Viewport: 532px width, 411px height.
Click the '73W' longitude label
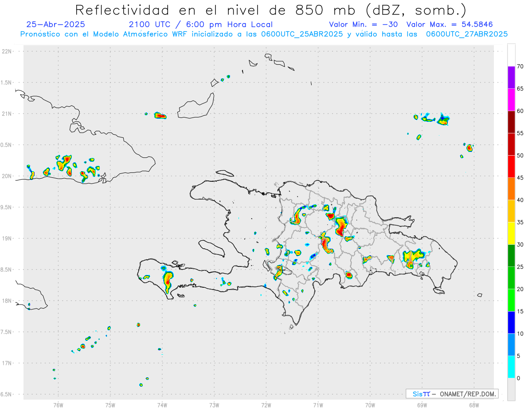214,405
